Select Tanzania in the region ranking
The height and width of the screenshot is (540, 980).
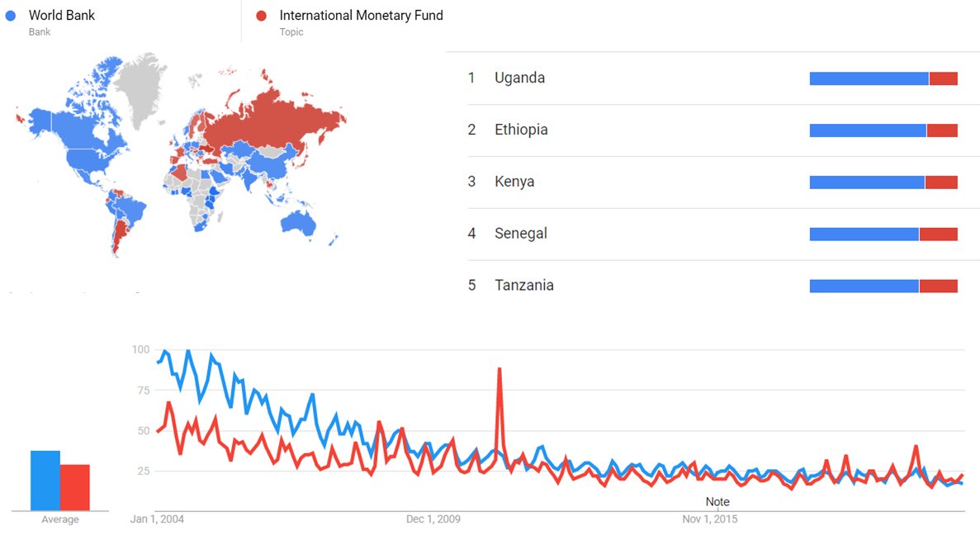pos(524,286)
